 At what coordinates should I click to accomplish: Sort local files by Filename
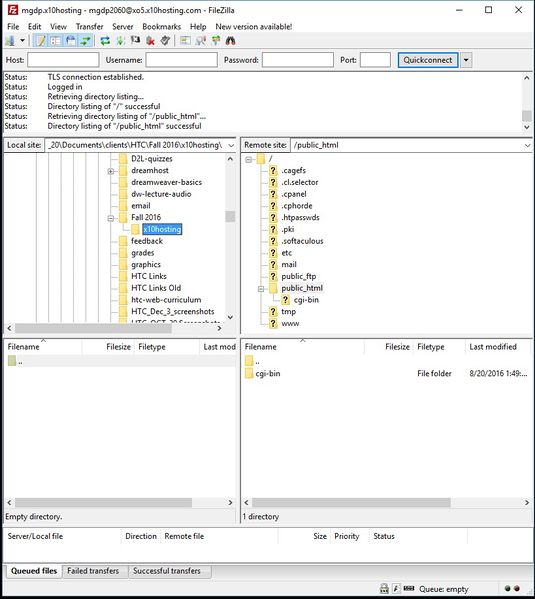tap(23, 347)
